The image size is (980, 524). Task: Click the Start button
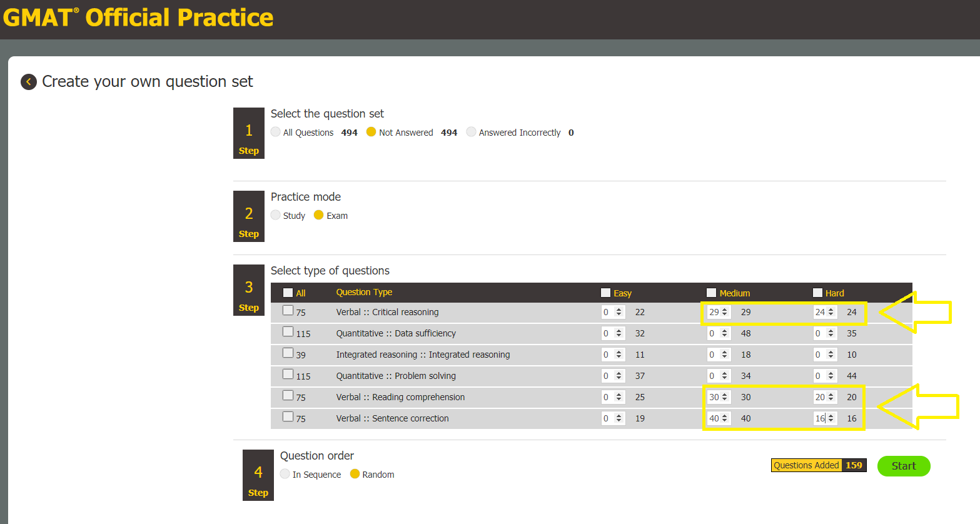point(903,466)
